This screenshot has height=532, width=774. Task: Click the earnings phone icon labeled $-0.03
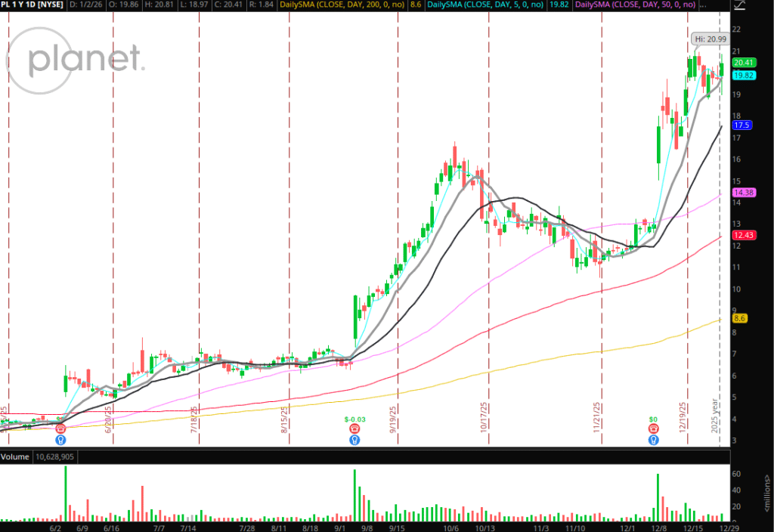click(x=354, y=428)
